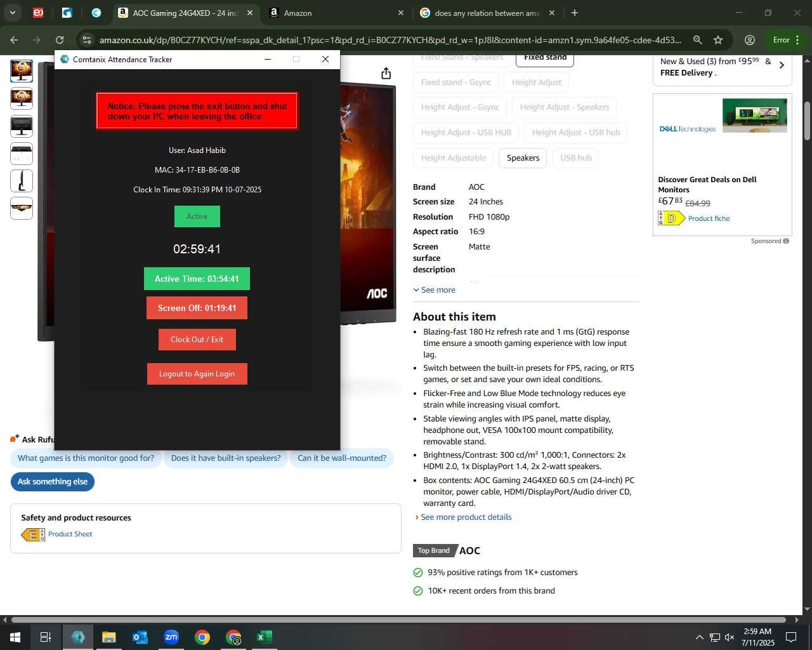Screen dimensions: 812x650
Task: Click the Active Time 03:54:41 label
Action: click(x=197, y=279)
